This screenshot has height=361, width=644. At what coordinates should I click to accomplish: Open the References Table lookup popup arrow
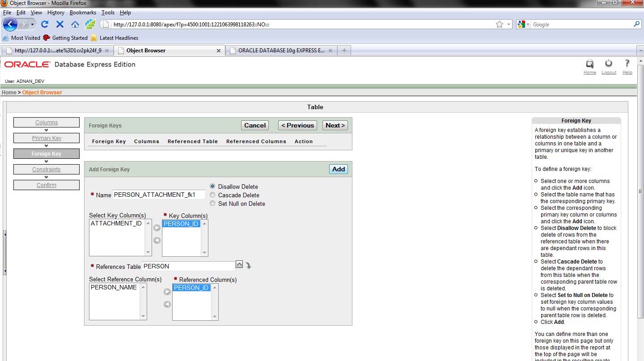pyautogui.click(x=239, y=265)
